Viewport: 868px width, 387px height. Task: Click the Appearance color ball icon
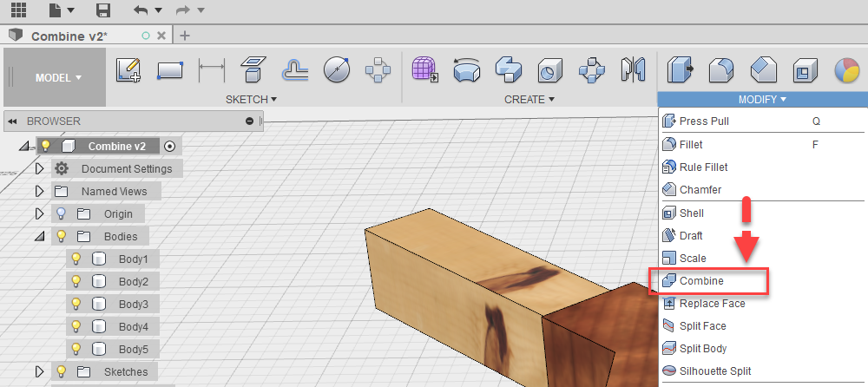tap(847, 70)
